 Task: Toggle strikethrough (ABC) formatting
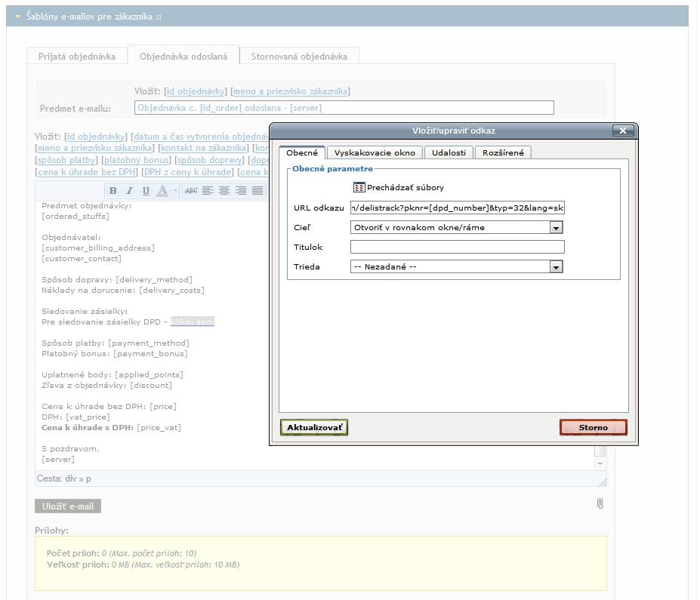[191, 191]
